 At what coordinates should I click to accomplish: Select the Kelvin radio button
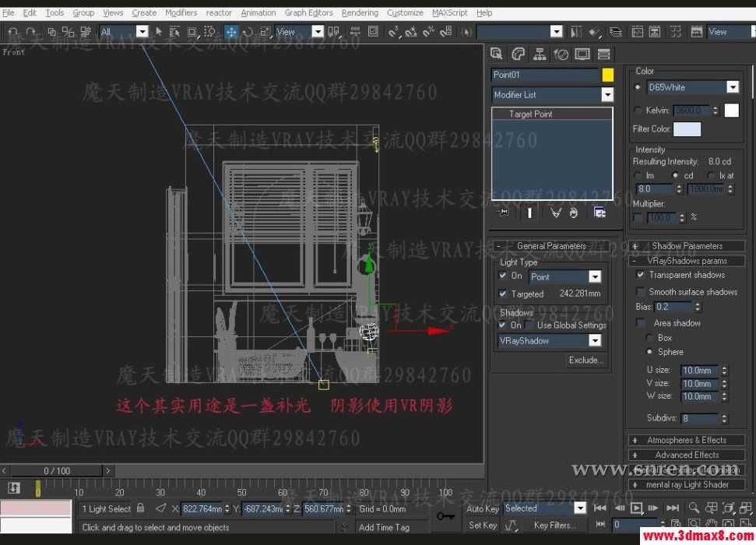(x=638, y=110)
